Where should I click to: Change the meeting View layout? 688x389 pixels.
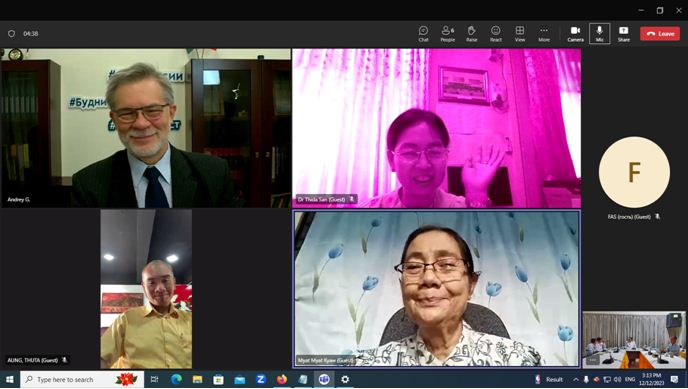(520, 34)
